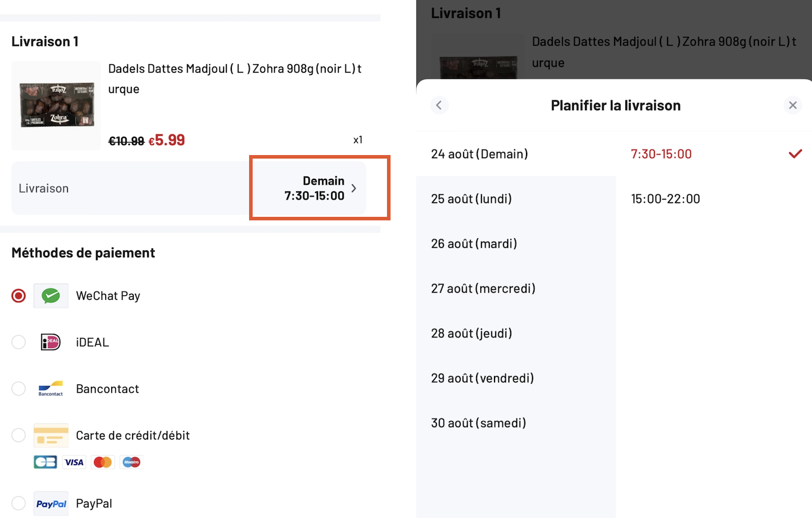This screenshot has height=518, width=812.
Task: Click the PayPal logo icon
Action: pyautogui.click(x=51, y=504)
